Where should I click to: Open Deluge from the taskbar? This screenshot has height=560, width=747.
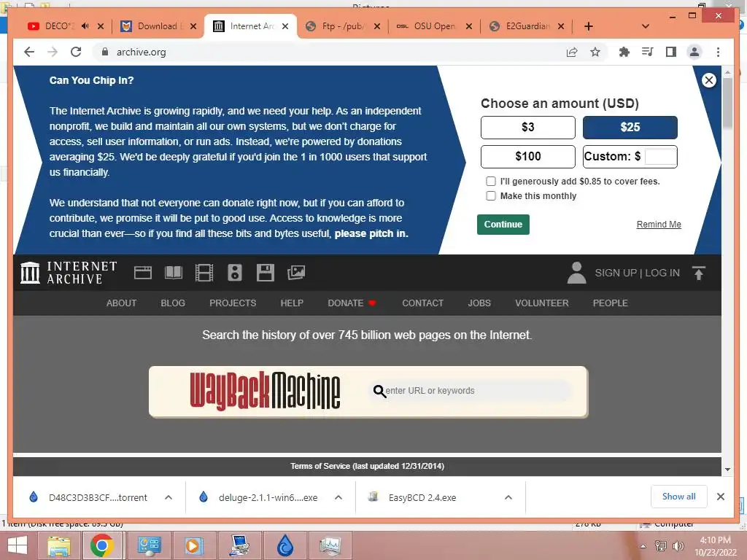pos(285,546)
